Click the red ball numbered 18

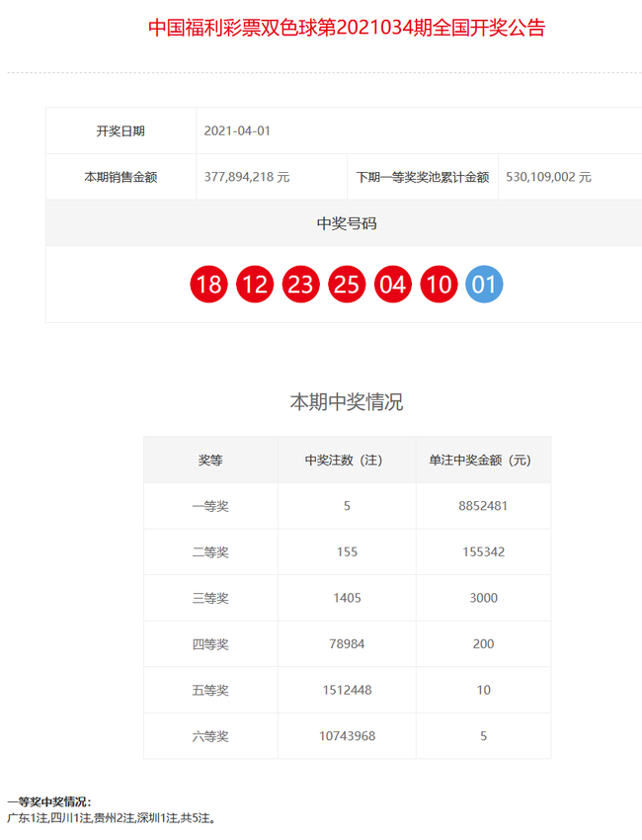point(208,286)
